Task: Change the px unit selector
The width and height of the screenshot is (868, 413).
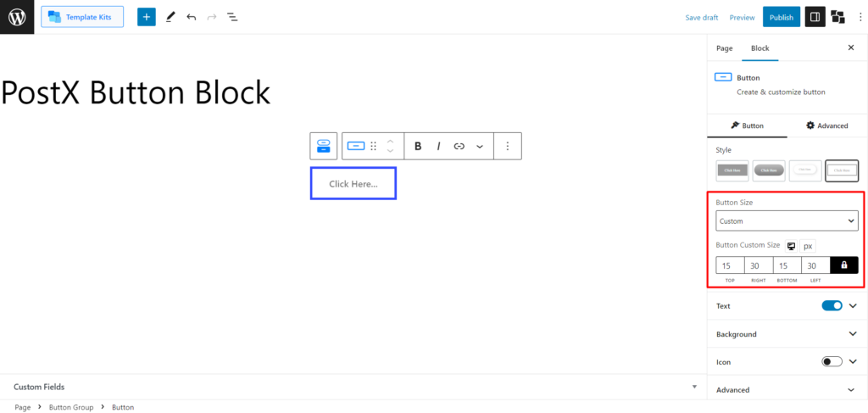Action: [x=808, y=247]
